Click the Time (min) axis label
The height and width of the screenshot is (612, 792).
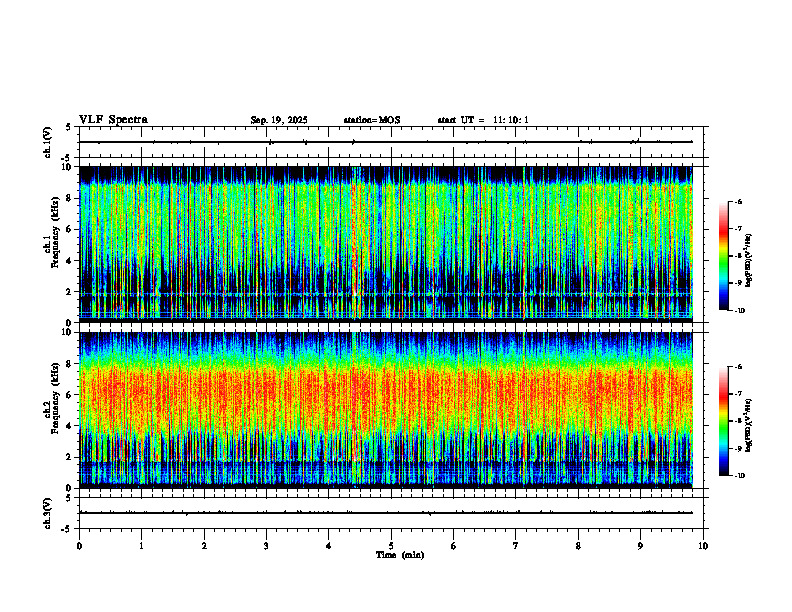pyautogui.click(x=400, y=555)
